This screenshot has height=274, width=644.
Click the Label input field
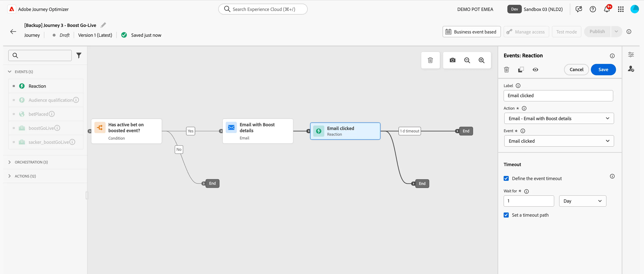pyautogui.click(x=558, y=96)
